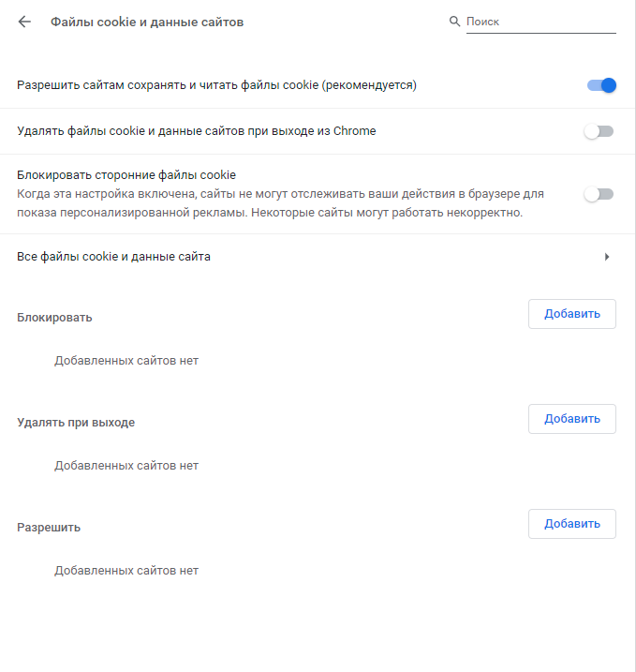Viewport: 636px width, 672px height.
Task: Click the Блокировать section heading
Action: pyautogui.click(x=54, y=318)
